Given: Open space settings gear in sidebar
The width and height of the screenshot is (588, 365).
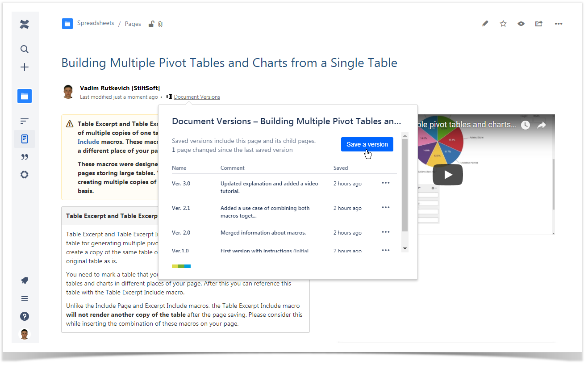Looking at the screenshot, I should [25, 175].
